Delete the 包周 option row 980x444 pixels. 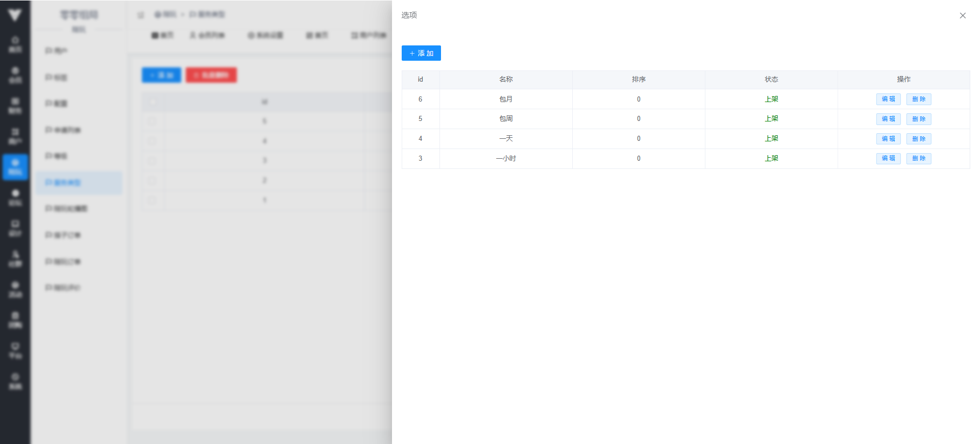919,119
